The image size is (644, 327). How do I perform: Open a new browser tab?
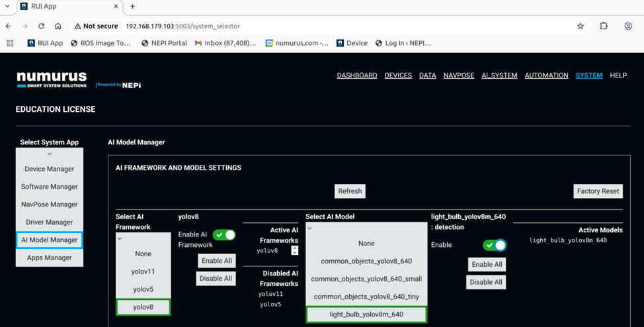point(132,7)
